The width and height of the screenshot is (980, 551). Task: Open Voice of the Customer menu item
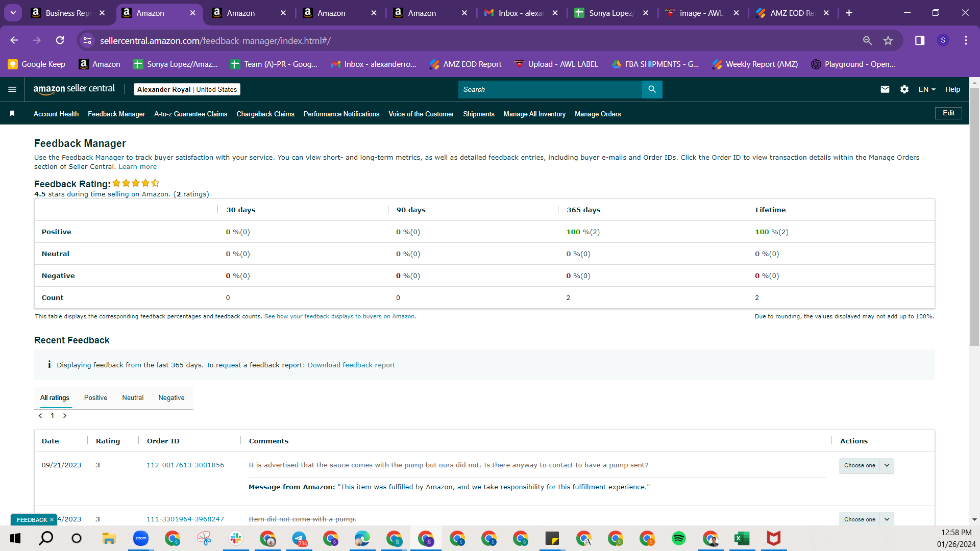click(x=421, y=114)
